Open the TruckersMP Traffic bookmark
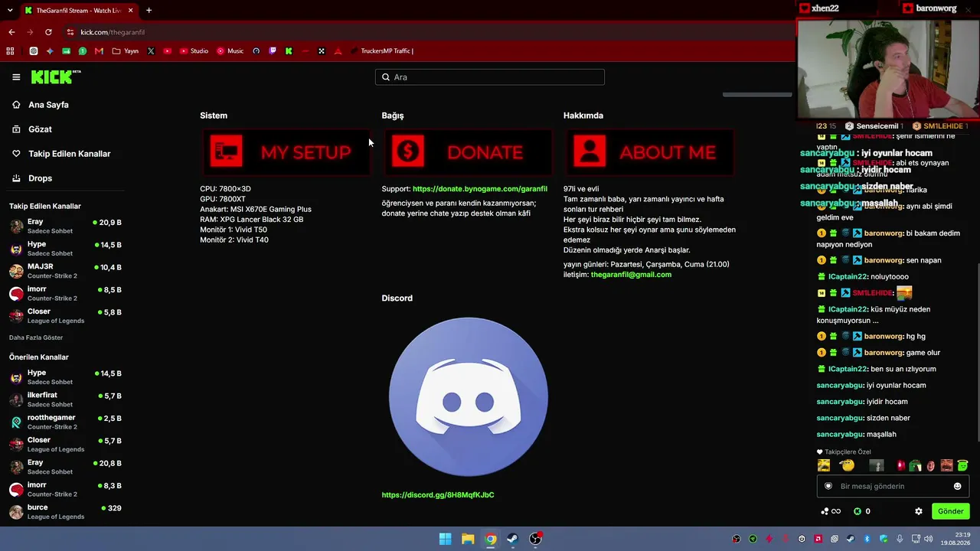This screenshot has height=551, width=980. point(381,51)
